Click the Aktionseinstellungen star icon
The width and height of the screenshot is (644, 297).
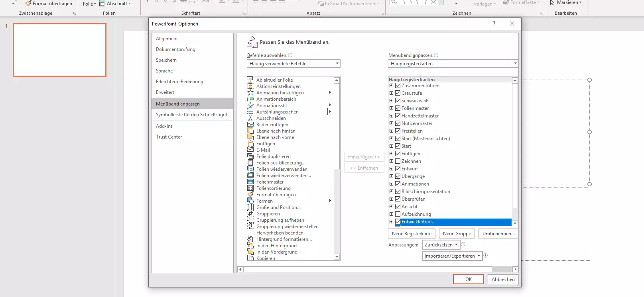tap(250, 86)
